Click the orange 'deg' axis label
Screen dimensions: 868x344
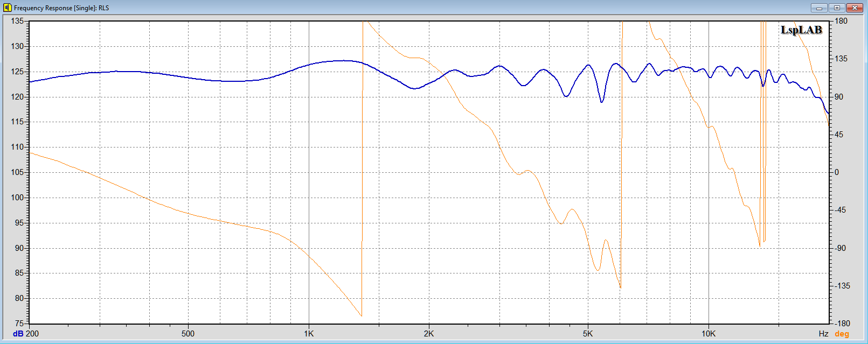(x=842, y=334)
